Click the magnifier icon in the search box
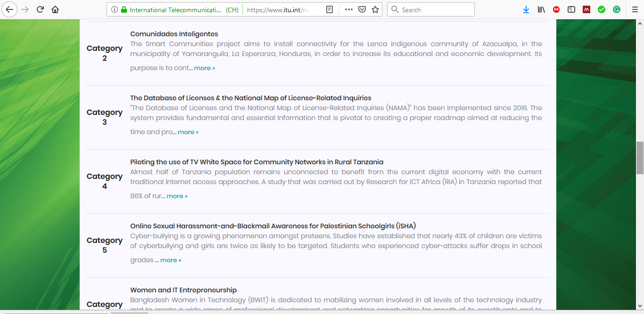Screen dimensions: 644x314 coord(395,9)
